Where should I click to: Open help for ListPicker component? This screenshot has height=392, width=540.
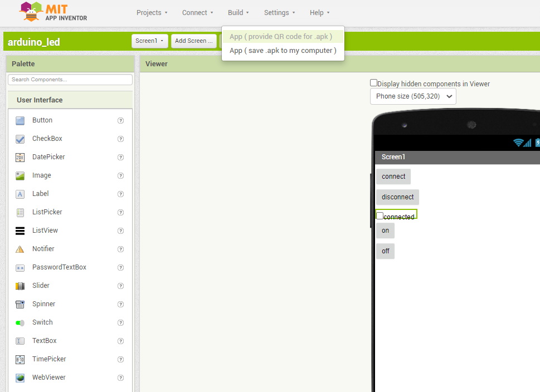click(x=120, y=212)
